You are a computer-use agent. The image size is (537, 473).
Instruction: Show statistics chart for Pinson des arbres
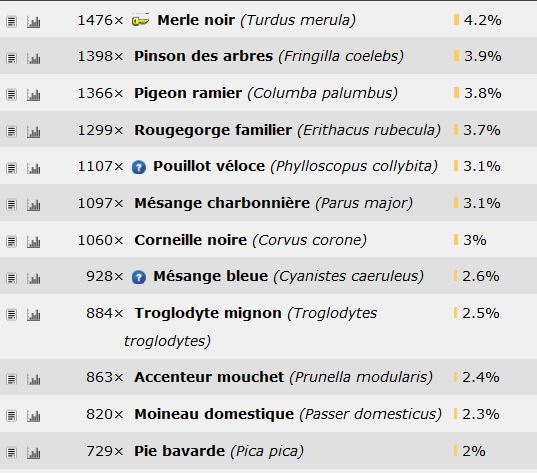(x=34, y=58)
